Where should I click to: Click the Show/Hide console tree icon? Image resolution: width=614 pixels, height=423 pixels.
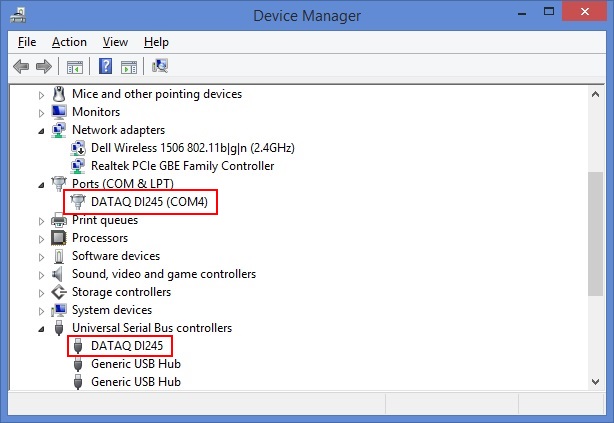click(x=75, y=67)
